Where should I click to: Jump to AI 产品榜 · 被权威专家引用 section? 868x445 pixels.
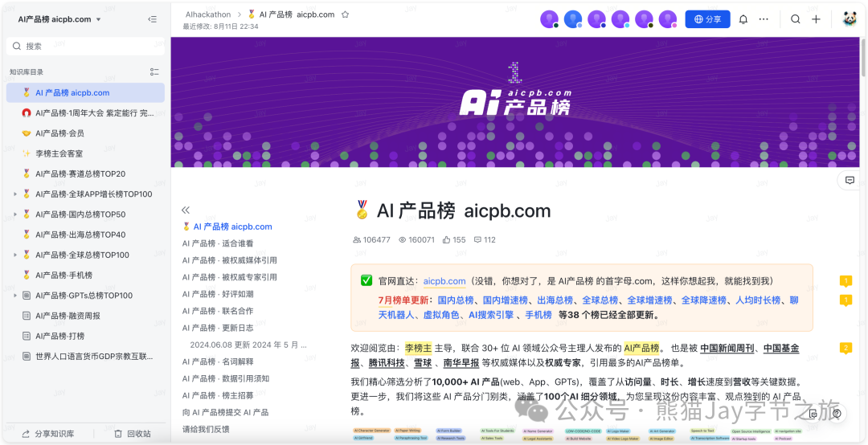pos(230,277)
